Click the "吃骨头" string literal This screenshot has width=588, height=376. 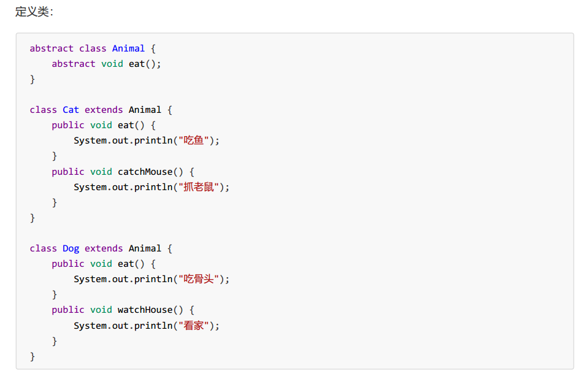(x=199, y=279)
